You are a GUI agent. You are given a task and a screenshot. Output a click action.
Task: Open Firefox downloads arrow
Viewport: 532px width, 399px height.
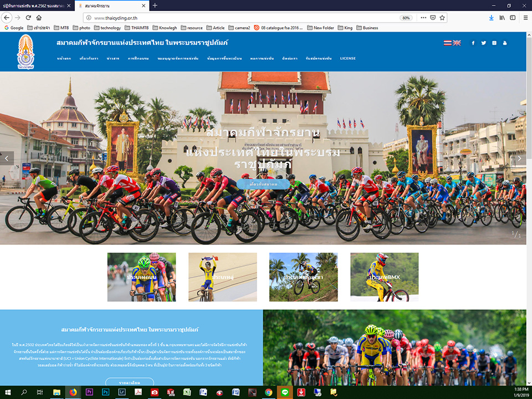[x=491, y=18]
